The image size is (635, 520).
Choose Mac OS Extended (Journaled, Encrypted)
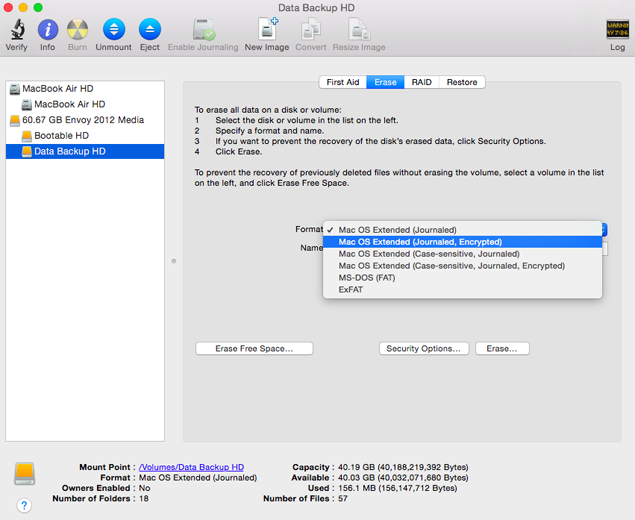[x=462, y=242]
